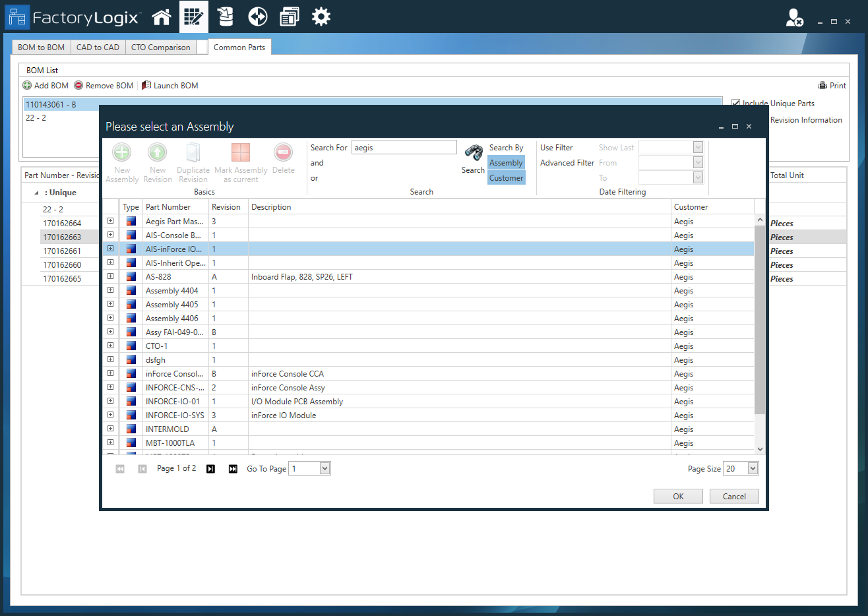Click the Cancel button

point(734,497)
